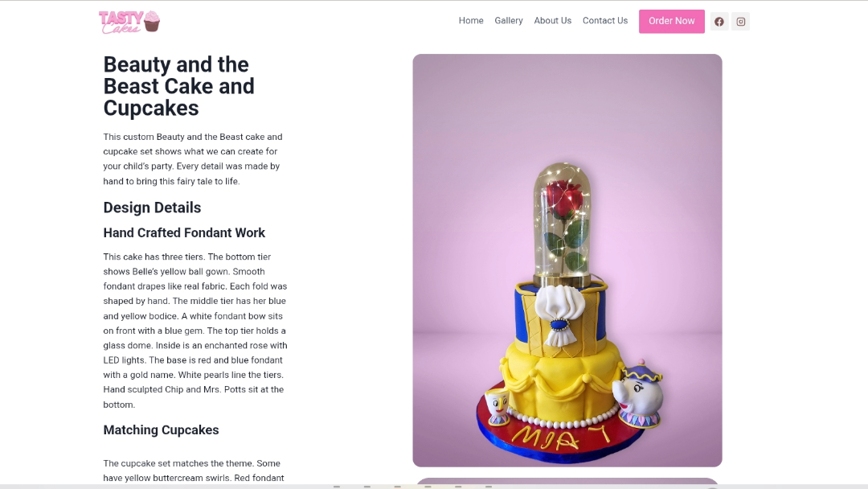The width and height of the screenshot is (868, 489).
Task: Click the intro paragraph about the custom cake
Action: [x=193, y=159]
